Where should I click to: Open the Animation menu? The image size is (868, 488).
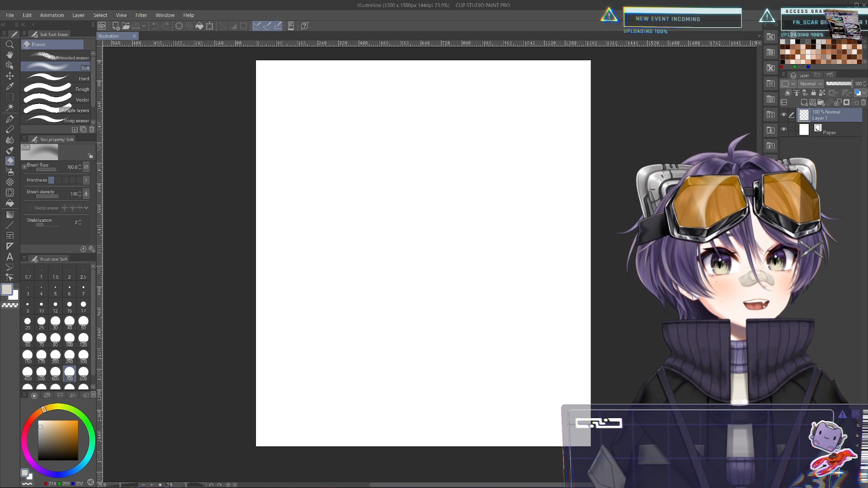tap(52, 15)
